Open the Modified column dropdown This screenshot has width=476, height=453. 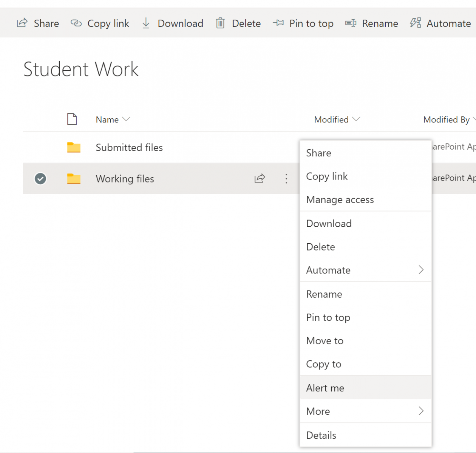point(356,119)
